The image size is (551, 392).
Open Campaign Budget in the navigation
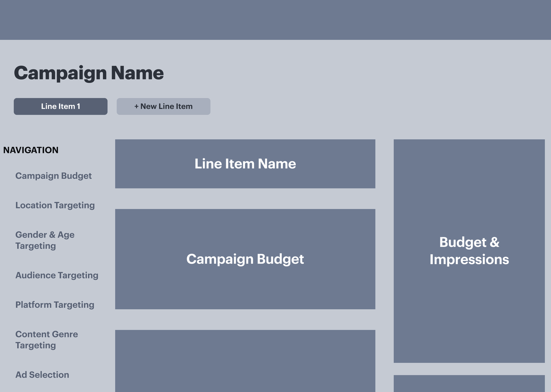point(53,176)
